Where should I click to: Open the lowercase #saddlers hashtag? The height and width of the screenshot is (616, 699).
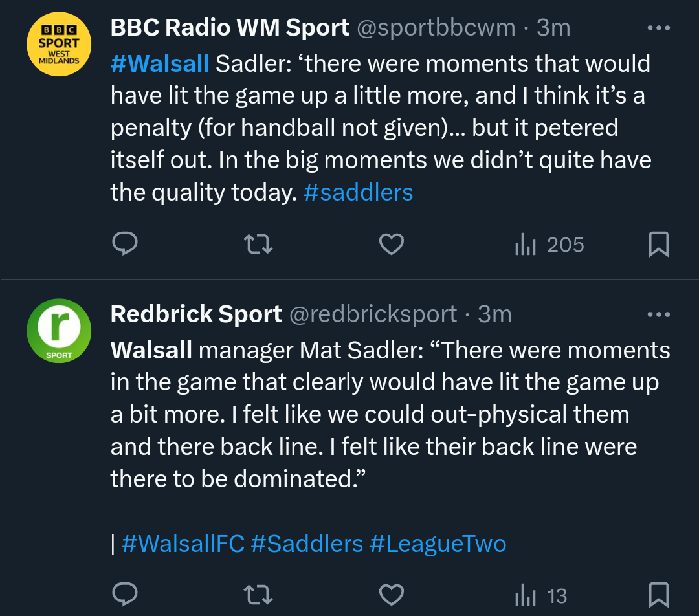[x=358, y=193]
